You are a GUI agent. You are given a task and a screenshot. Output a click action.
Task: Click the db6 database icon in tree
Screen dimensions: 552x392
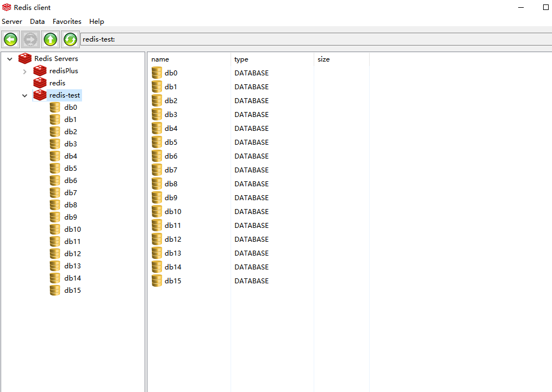(55, 181)
